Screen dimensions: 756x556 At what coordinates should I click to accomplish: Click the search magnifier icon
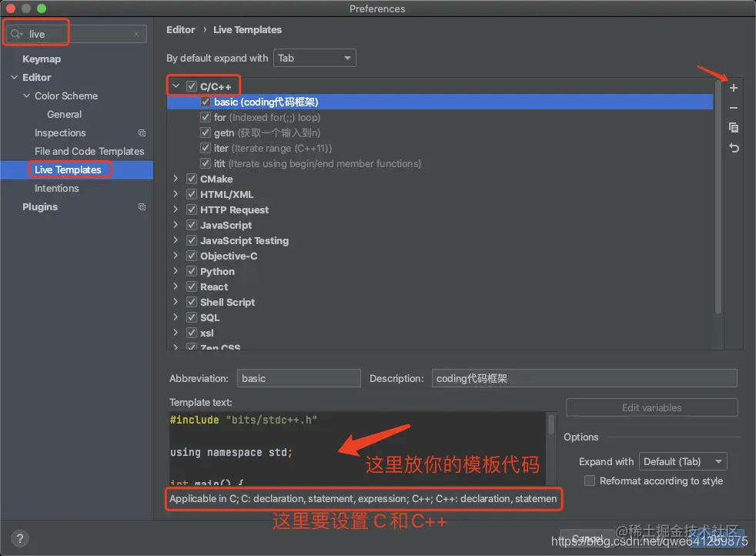pyautogui.click(x=16, y=34)
